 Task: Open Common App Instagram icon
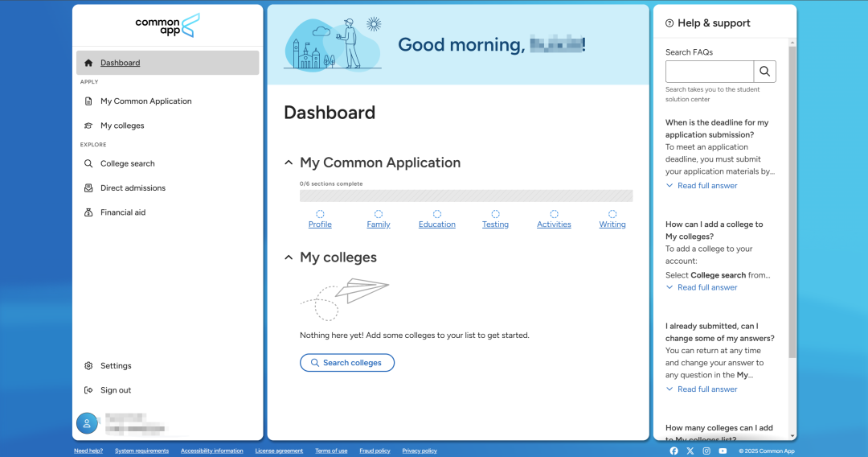click(x=706, y=451)
